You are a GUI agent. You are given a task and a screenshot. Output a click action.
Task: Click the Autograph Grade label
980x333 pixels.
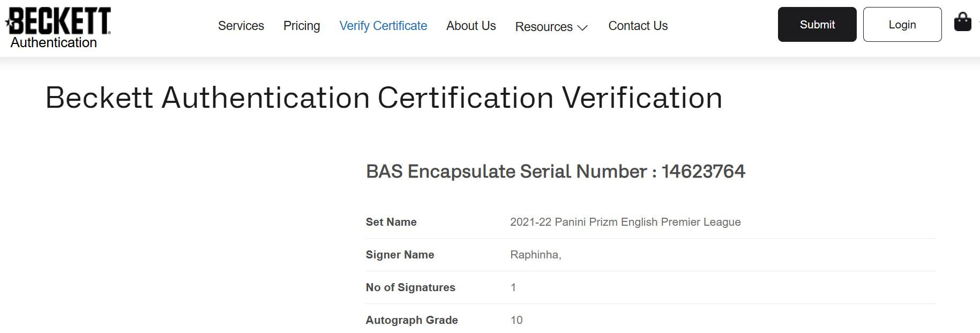[x=412, y=320]
